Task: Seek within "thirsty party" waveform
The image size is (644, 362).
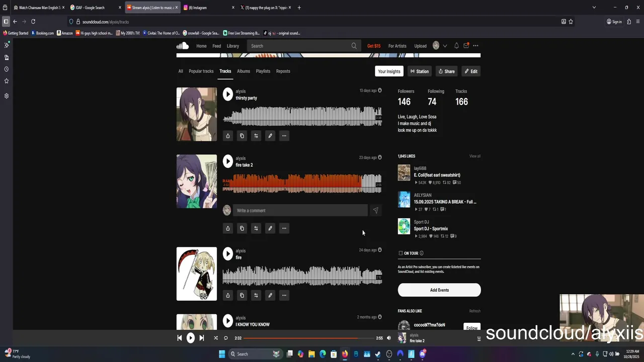Action: 302,117
